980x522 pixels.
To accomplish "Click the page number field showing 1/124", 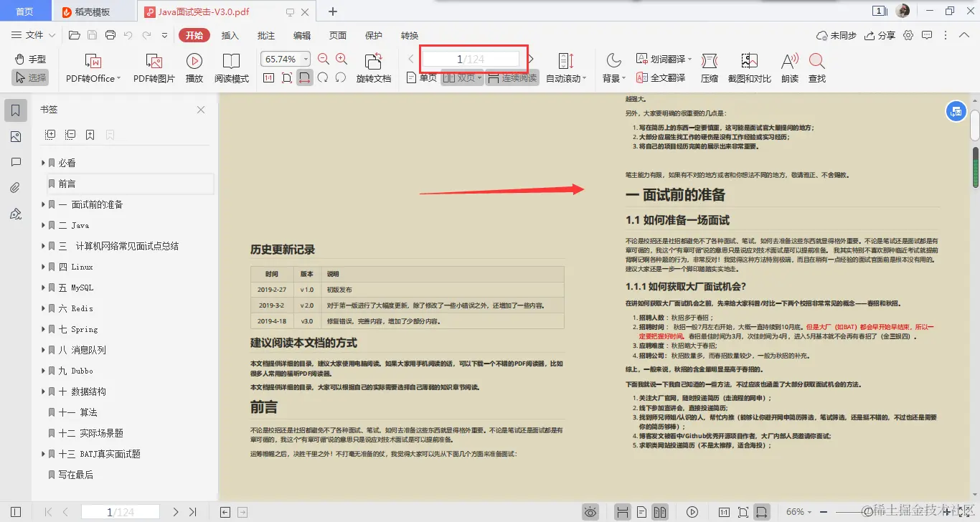I will pyautogui.click(x=472, y=58).
